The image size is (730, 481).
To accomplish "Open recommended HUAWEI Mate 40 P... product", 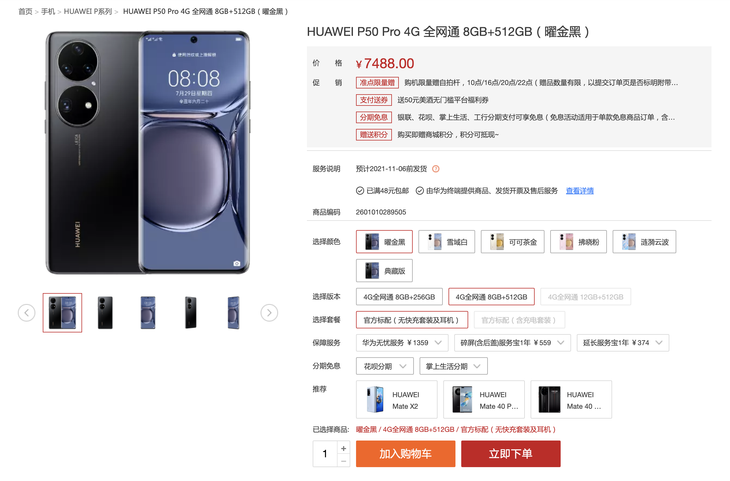I will coord(484,400).
